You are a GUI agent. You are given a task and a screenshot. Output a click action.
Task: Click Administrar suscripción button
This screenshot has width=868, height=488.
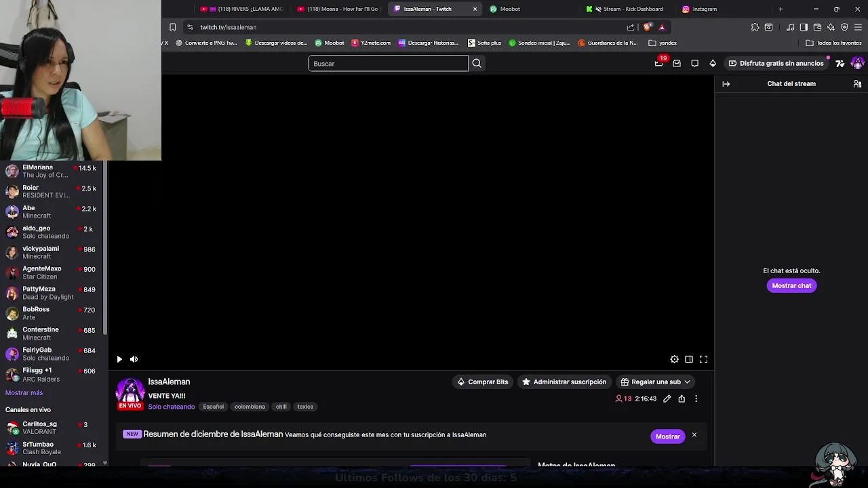[x=563, y=382]
